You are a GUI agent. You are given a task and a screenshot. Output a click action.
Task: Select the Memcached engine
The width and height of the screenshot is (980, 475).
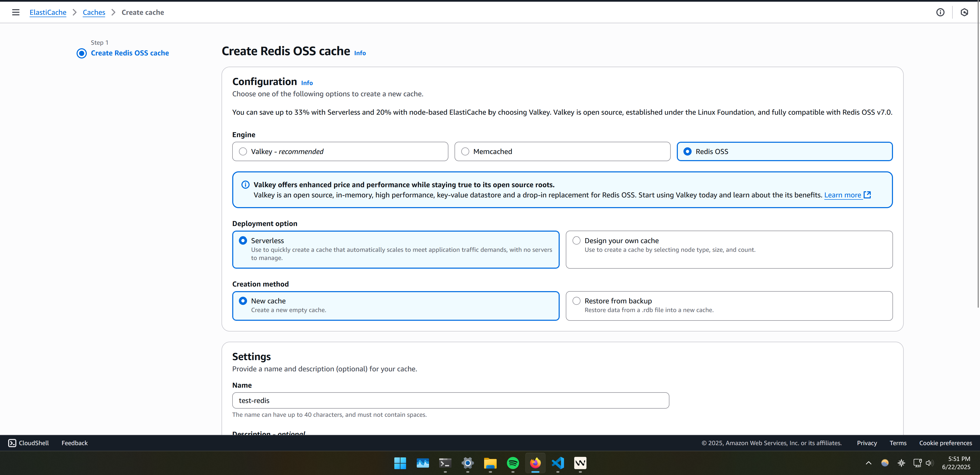click(562, 151)
